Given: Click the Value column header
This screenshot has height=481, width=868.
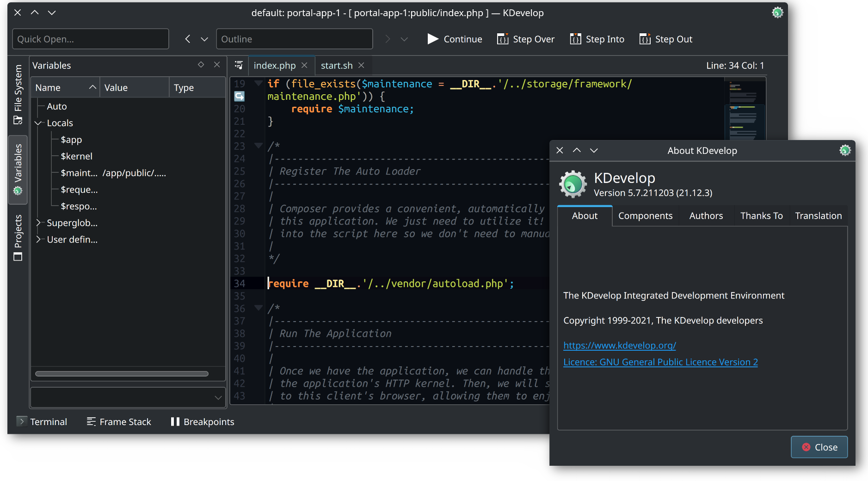Looking at the screenshot, I should tap(135, 87).
